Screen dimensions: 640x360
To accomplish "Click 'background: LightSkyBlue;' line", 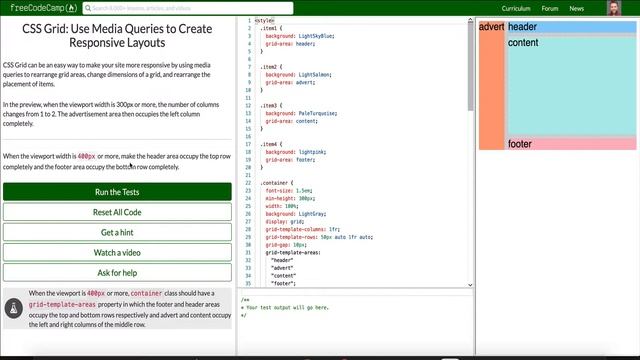I will (300, 36).
